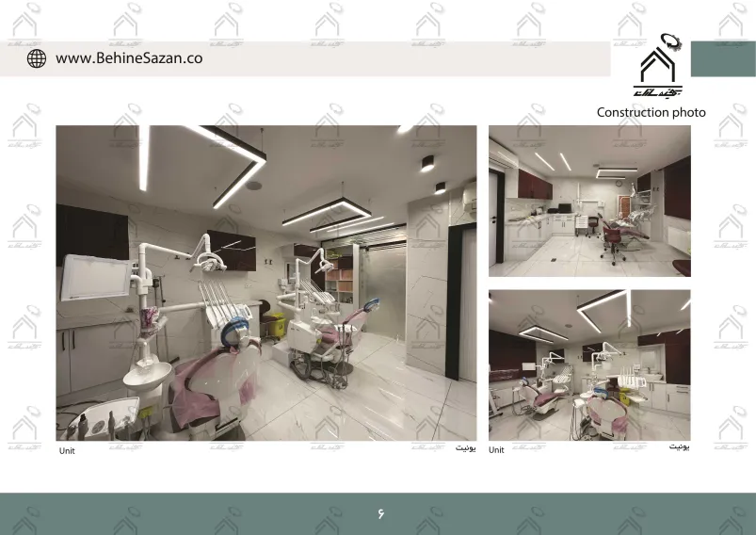The width and height of the screenshot is (756, 535).
Task: Select the top-right clinic room photo
Action: [588, 201]
